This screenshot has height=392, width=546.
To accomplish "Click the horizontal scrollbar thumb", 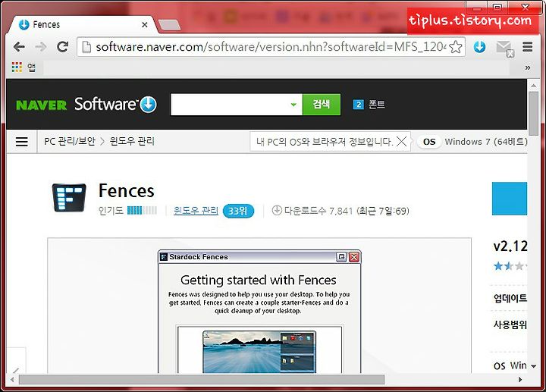I will tap(202, 379).
